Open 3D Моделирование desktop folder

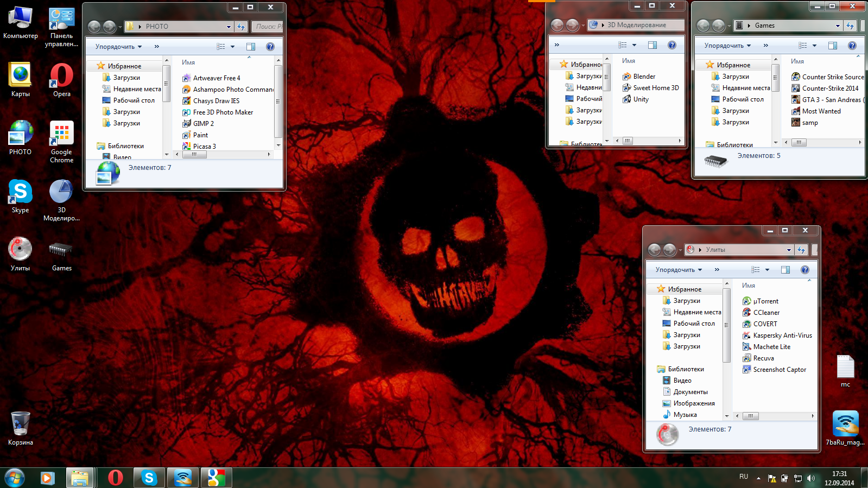[x=61, y=200]
